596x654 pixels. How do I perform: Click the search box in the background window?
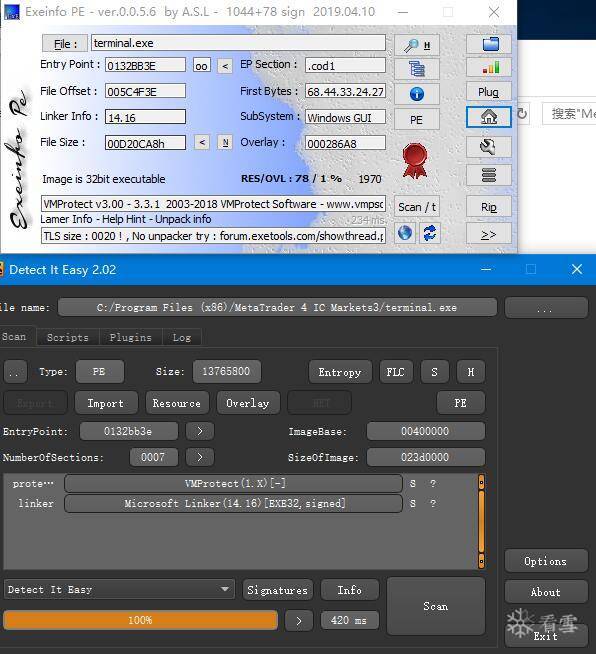coord(569,113)
